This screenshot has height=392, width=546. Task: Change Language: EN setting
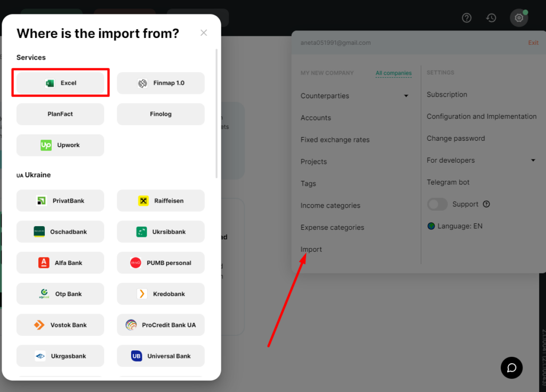460,226
